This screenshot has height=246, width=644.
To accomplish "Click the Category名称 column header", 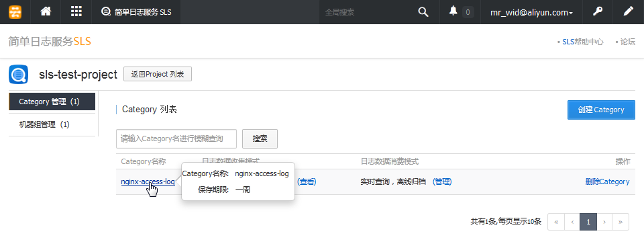I will [x=144, y=161].
